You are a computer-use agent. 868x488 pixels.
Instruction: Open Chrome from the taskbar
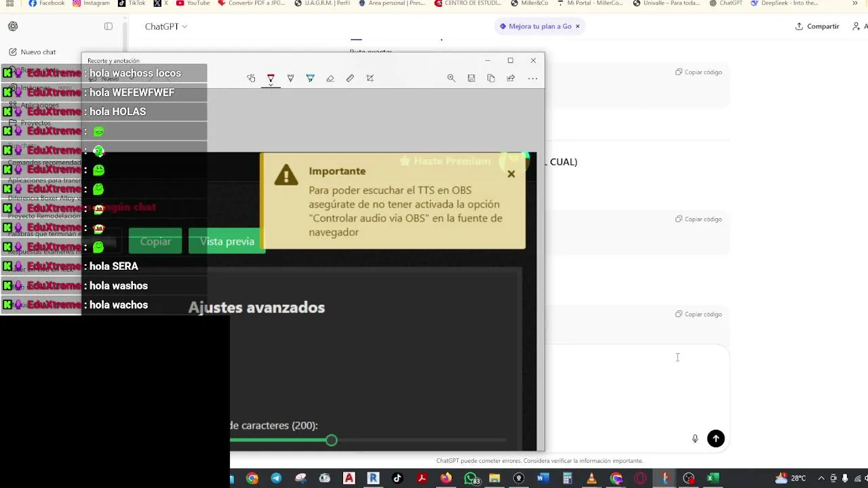(252, 479)
